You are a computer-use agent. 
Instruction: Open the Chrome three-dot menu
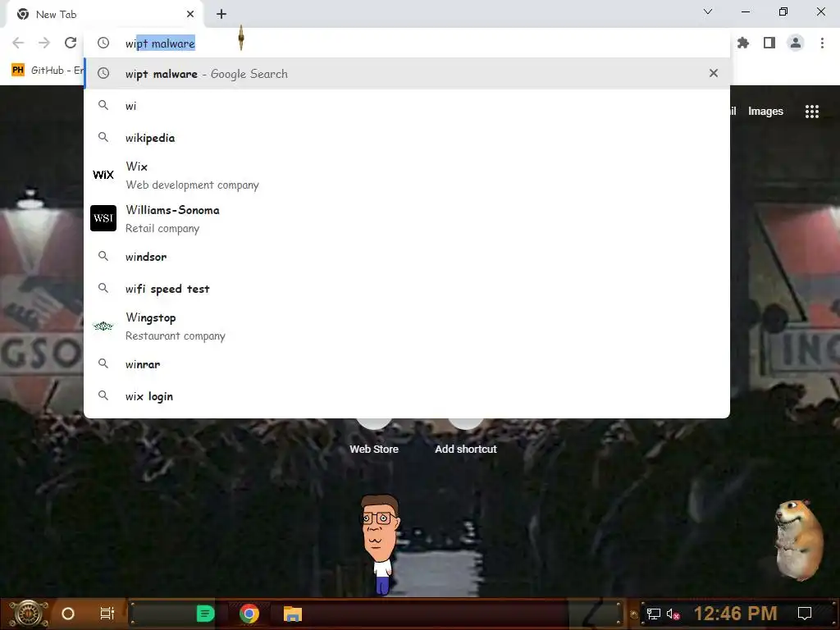point(822,43)
